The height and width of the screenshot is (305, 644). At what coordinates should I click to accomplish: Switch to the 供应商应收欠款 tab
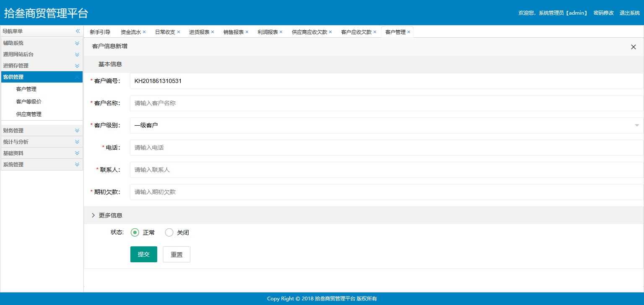(309, 32)
